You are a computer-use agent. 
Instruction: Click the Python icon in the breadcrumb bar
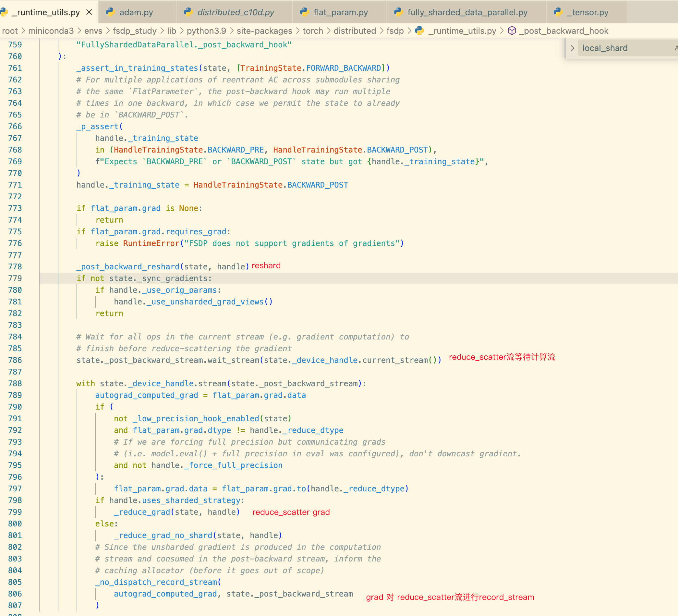[419, 31]
